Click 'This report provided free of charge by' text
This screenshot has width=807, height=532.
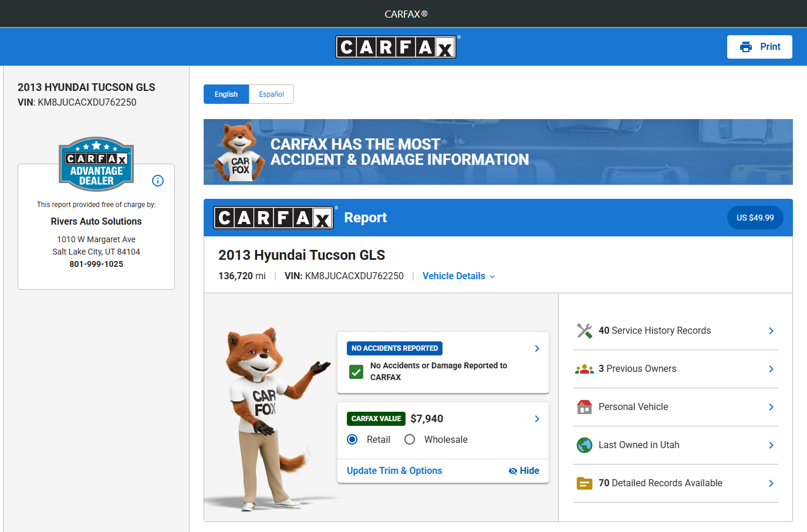(x=96, y=205)
